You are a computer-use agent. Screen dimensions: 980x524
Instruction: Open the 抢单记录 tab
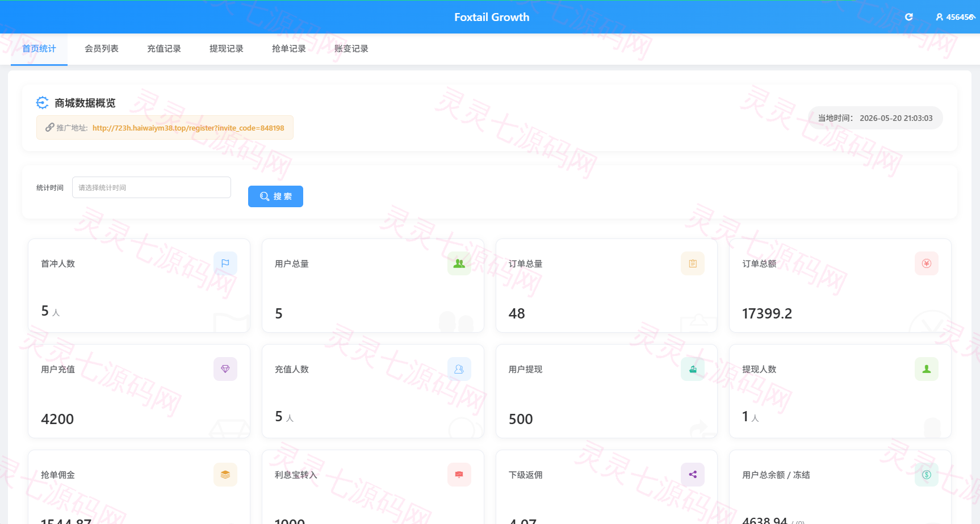tap(289, 49)
